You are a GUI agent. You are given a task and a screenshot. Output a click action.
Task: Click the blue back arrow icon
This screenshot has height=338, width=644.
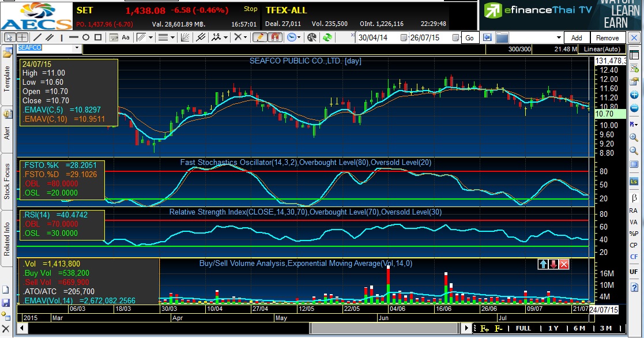[488, 38]
